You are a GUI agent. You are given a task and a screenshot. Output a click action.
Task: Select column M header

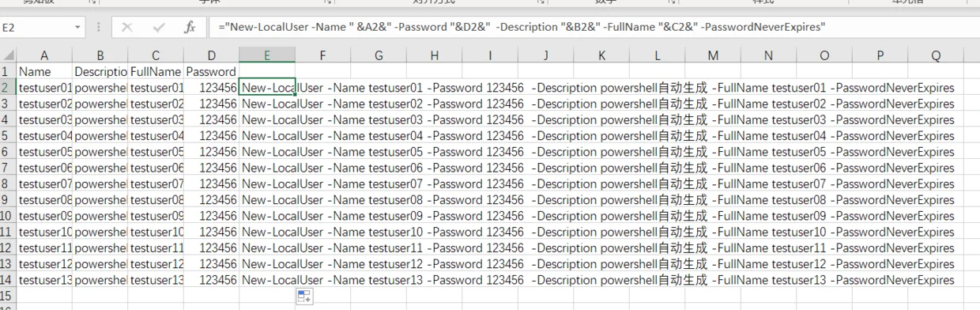tap(713, 55)
